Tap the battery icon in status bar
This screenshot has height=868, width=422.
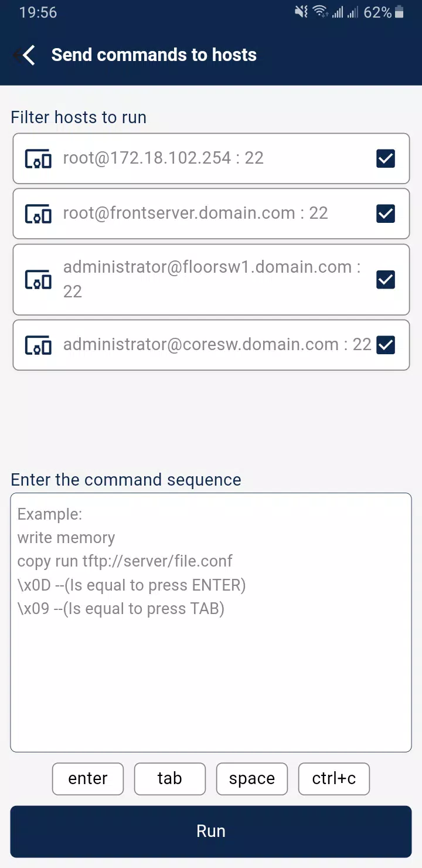tap(399, 12)
